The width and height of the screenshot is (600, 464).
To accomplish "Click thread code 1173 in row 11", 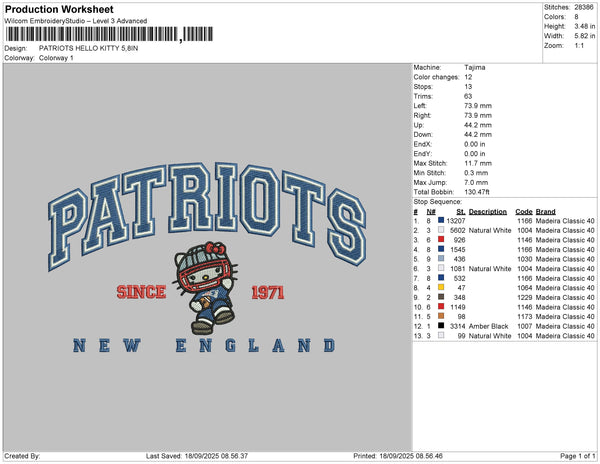I will point(525,316).
